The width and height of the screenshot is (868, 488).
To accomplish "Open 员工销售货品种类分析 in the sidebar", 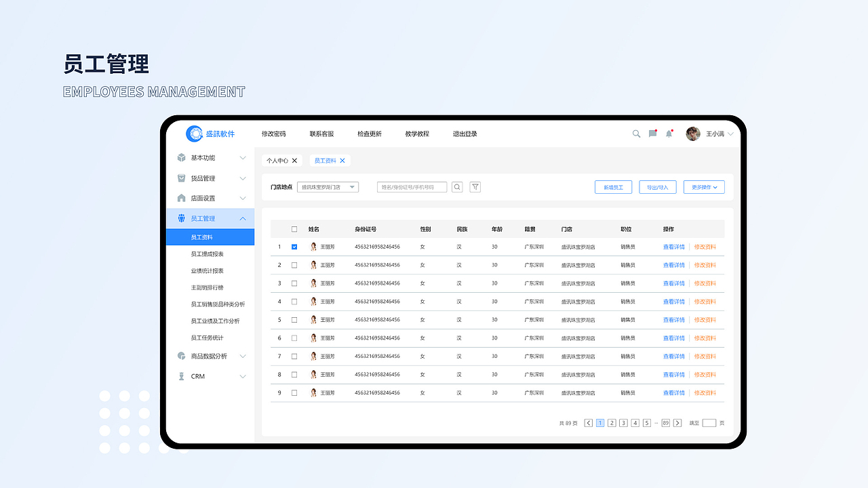I will [218, 305].
